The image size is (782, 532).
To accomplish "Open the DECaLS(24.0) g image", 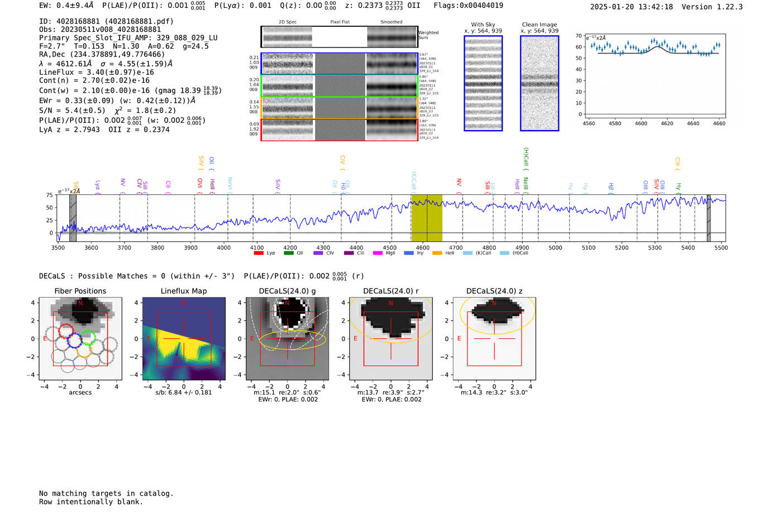I will tap(288, 338).
